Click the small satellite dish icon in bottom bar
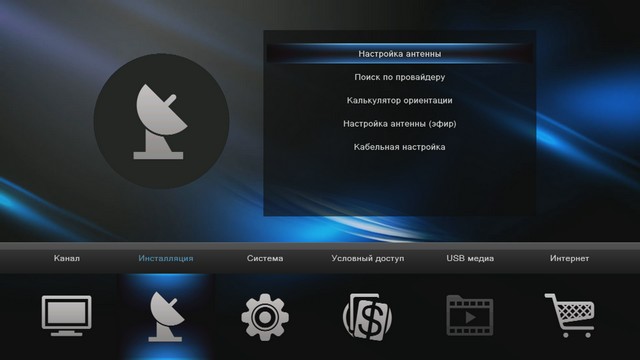This screenshot has width=640, height=360. point(166,317)
